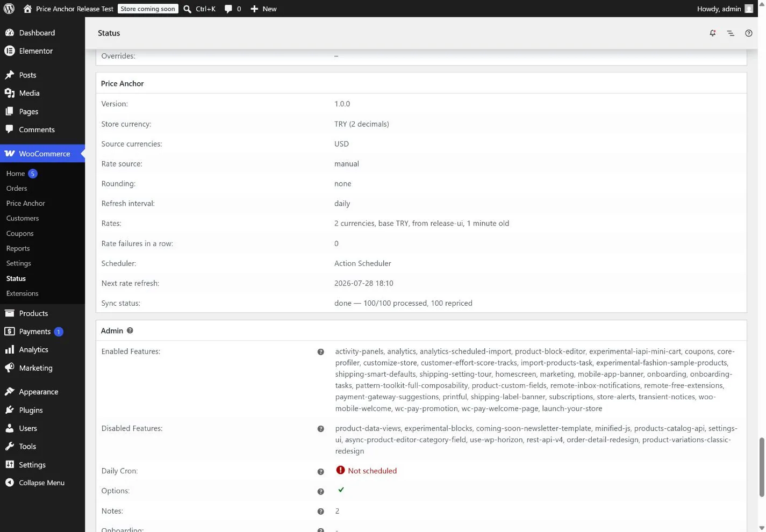Click help icon for Options row
Image resolution: width=766 pixels, height=532 pixels.
tap(321, 491)
